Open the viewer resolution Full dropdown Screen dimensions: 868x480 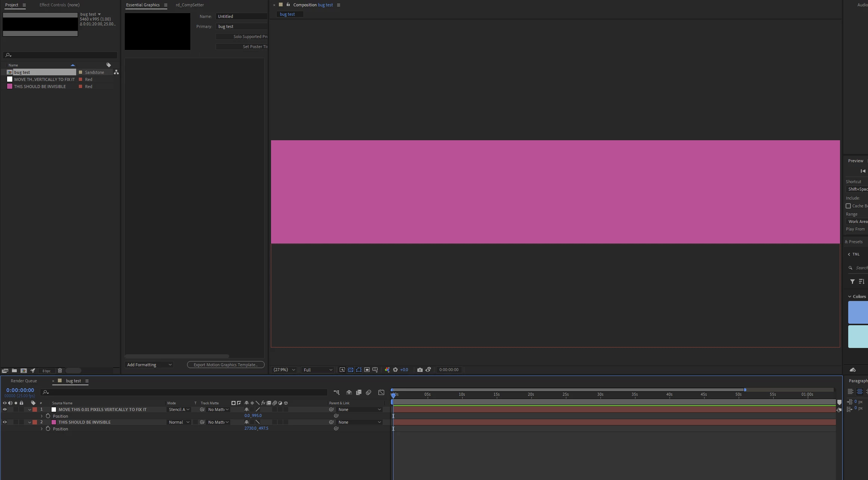318,370
